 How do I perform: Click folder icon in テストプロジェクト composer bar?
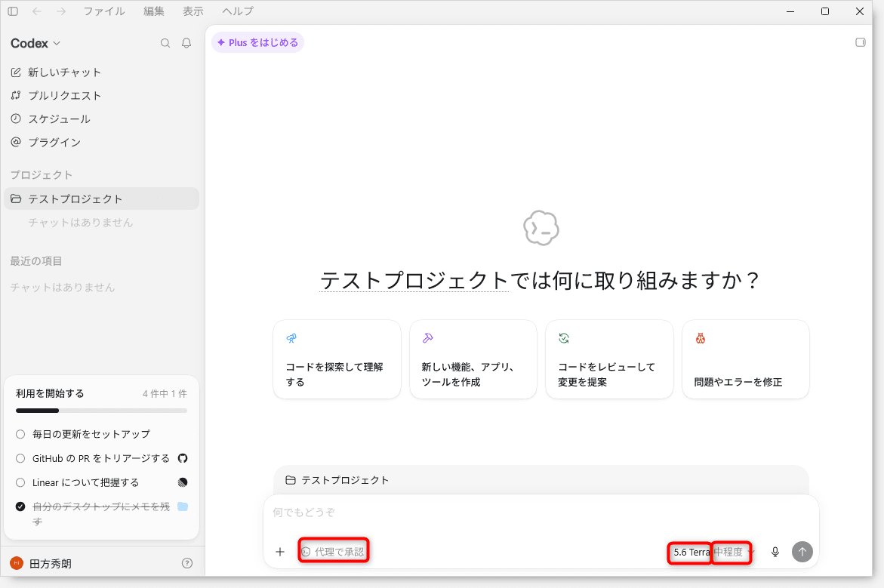(x=291, y=480)
